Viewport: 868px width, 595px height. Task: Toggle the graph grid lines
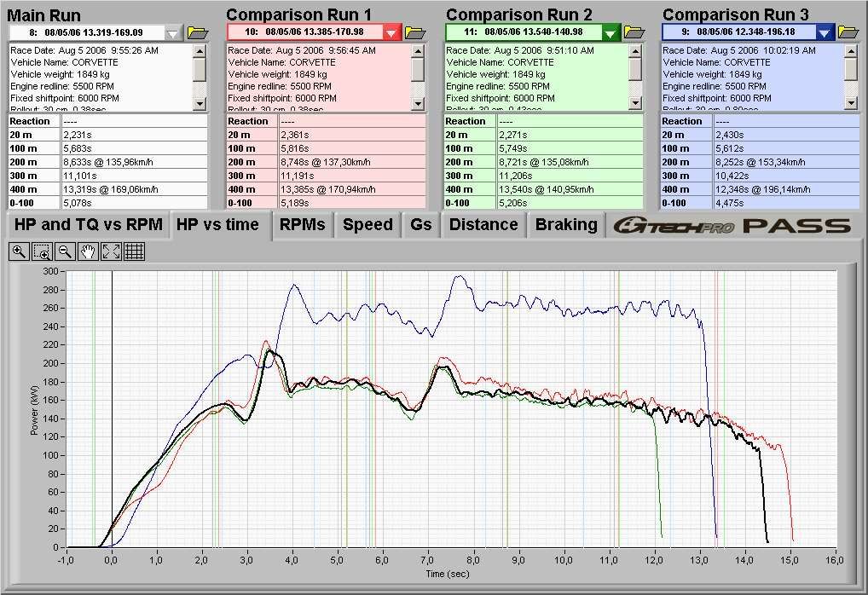[x=134, y=251]
